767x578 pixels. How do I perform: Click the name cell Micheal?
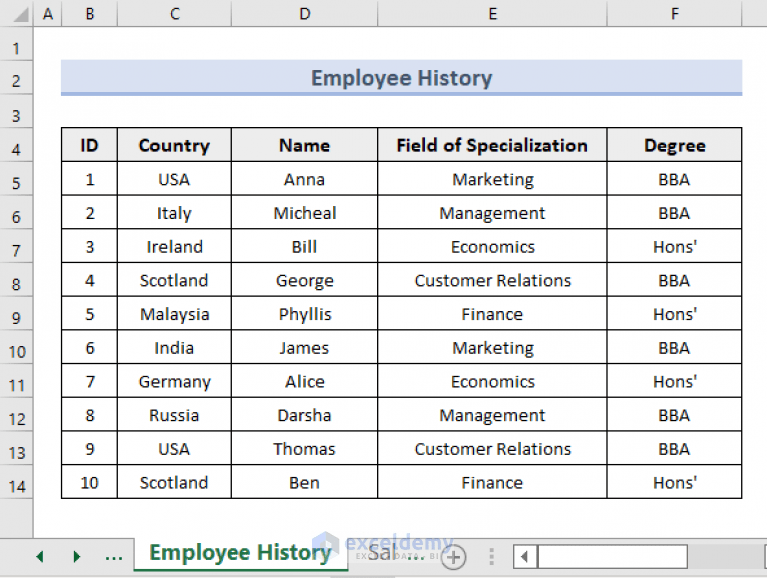pos(304,213)
